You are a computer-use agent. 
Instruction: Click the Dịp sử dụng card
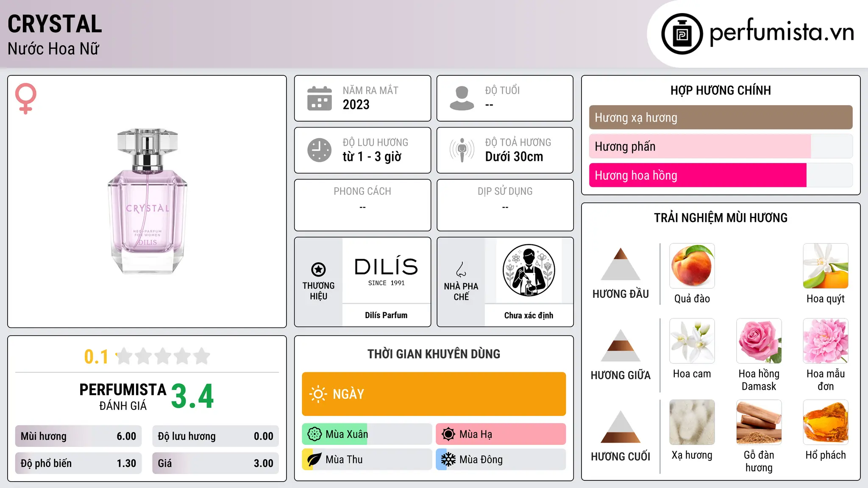505,205
